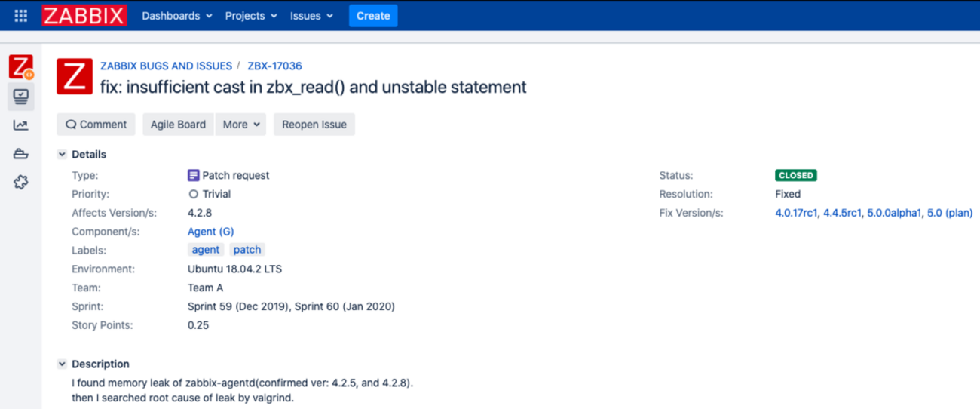Open the Issues menu
Viewport: 980px width, 409px height.
[x=311, y=16]
